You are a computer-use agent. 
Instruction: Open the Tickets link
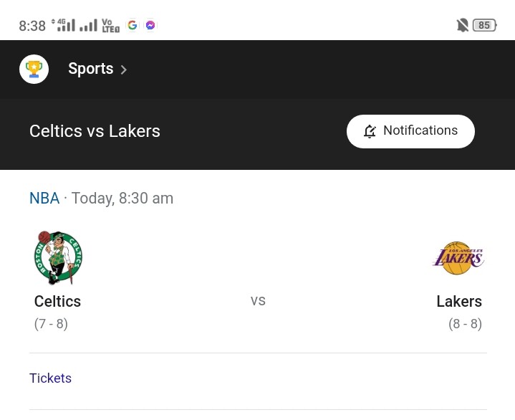coord(50,378)
